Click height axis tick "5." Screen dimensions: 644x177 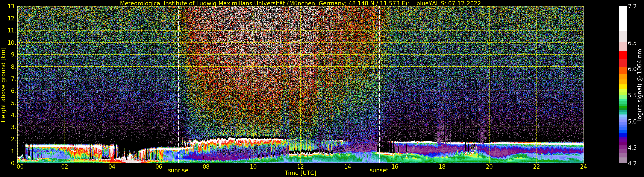click(x=14, y=103)
